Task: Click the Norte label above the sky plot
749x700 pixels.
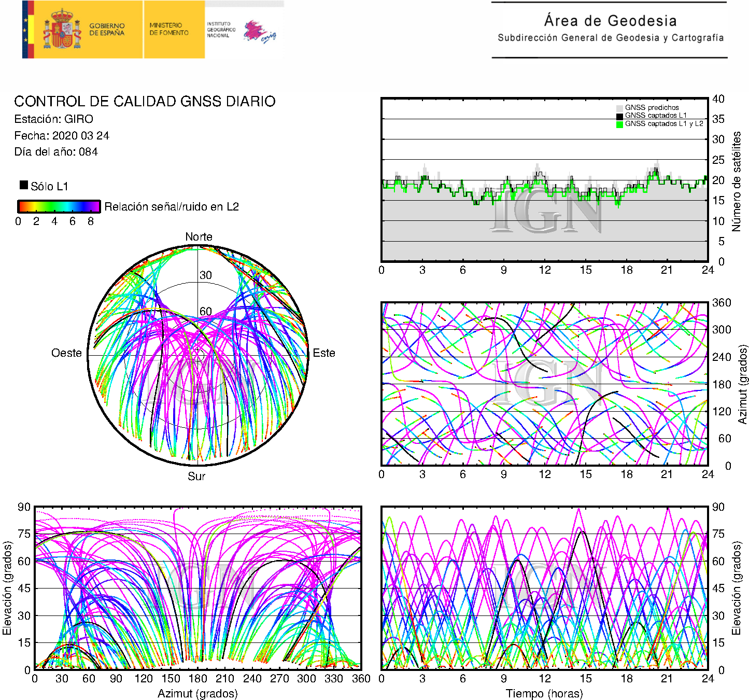Action: (199, 237)
